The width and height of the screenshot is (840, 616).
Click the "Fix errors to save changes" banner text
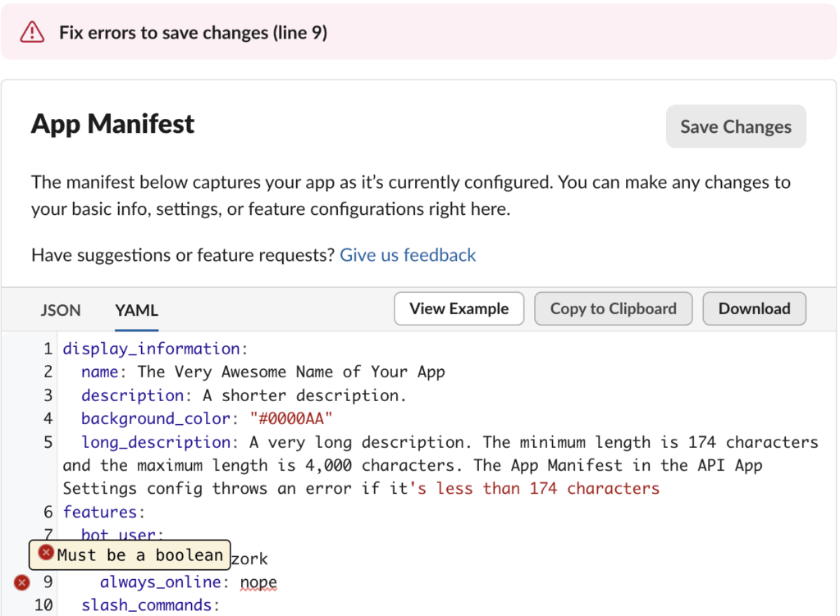(x=194, y=33)
